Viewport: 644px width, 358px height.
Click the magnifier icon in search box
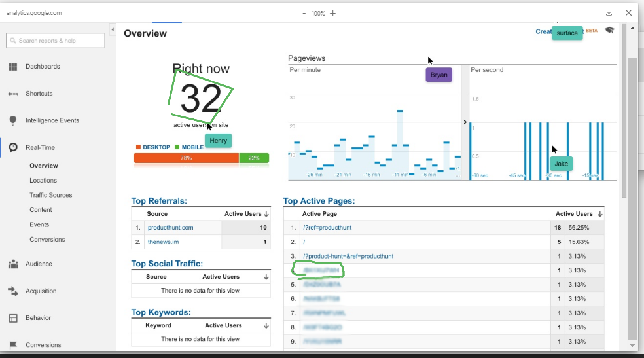click(x=13, y=41)
